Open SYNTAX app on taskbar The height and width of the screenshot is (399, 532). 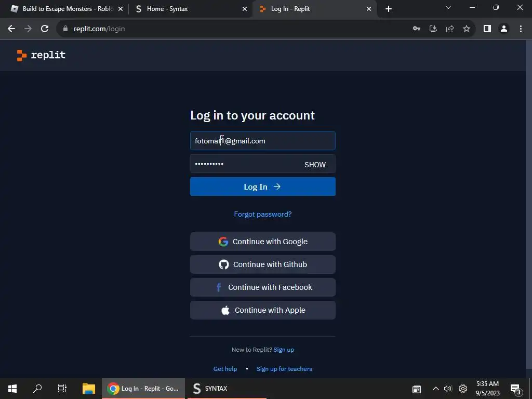point(227,389)
